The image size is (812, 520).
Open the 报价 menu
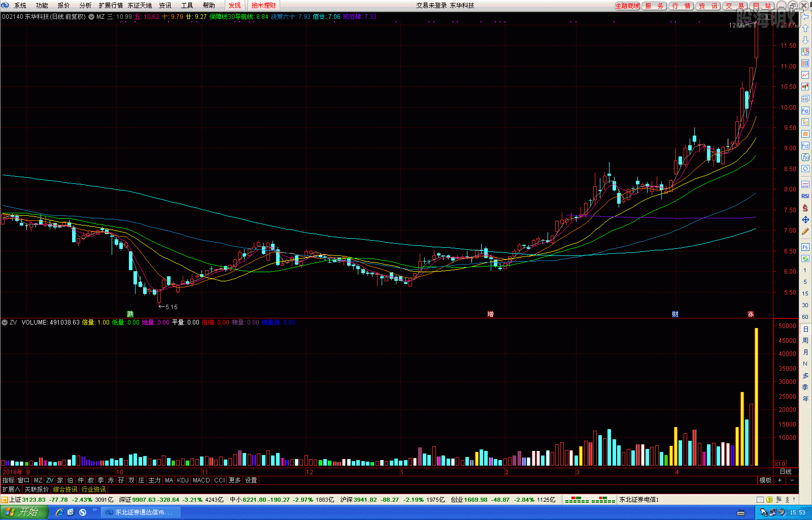[x=64, y=6]
